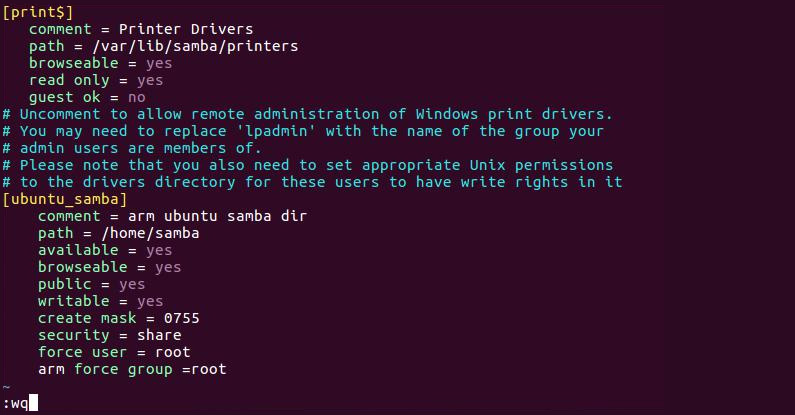Click 'share' in the security line

click(x=159, y=335)
